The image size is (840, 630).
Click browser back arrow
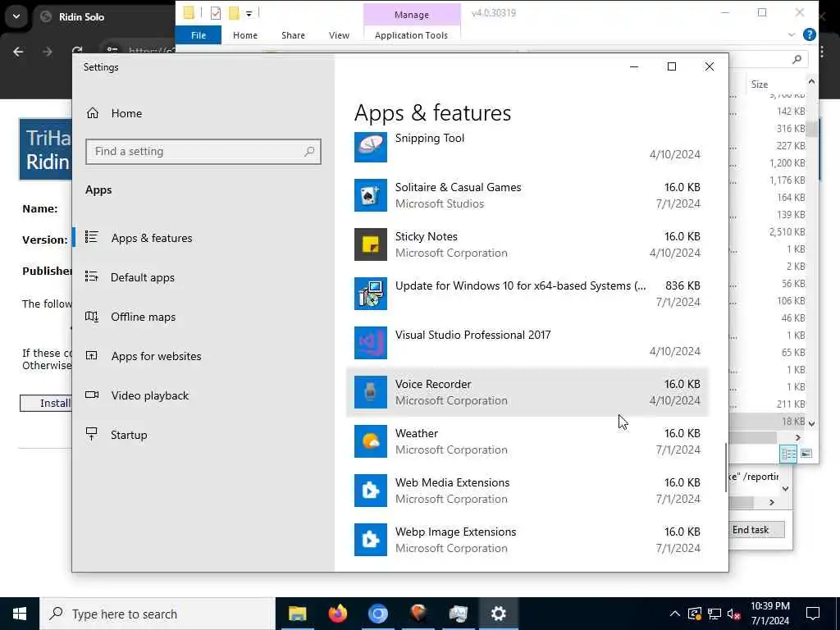[x=18, y=52]
